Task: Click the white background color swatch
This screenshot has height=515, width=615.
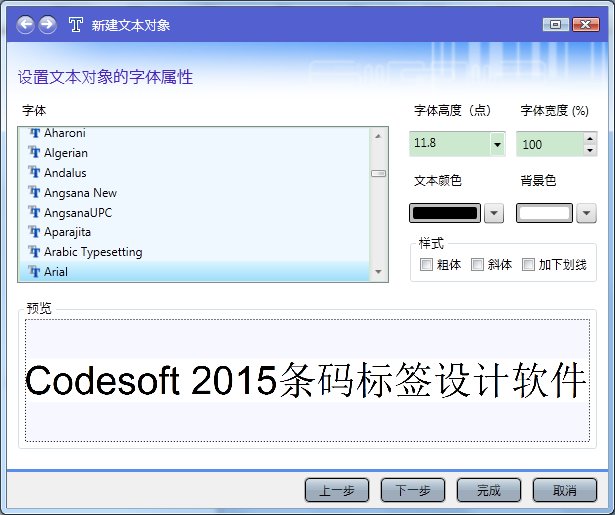Action: click(x=544, y=213)
